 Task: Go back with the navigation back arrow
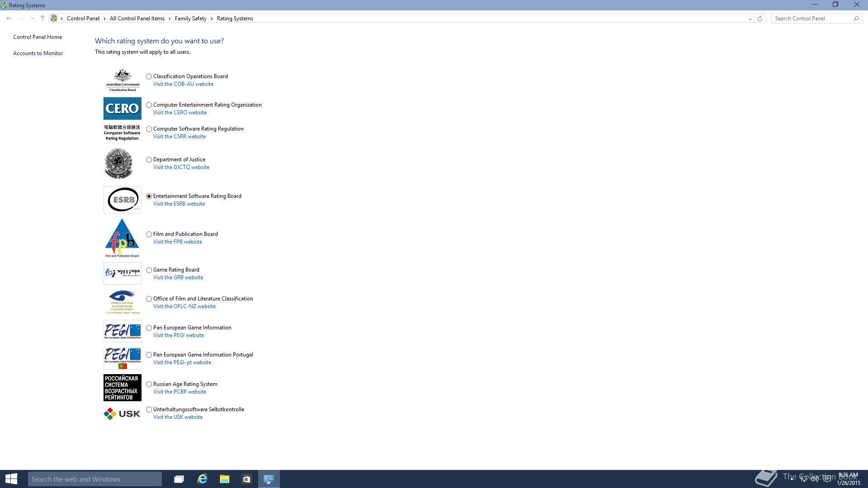click(9, 19)
